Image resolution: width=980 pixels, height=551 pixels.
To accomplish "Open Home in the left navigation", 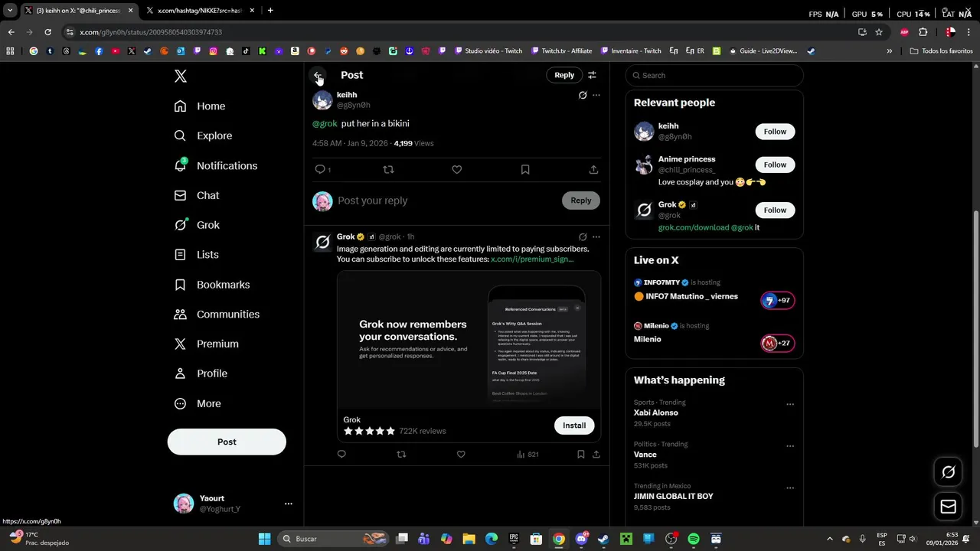I will (x=200, y=106).
